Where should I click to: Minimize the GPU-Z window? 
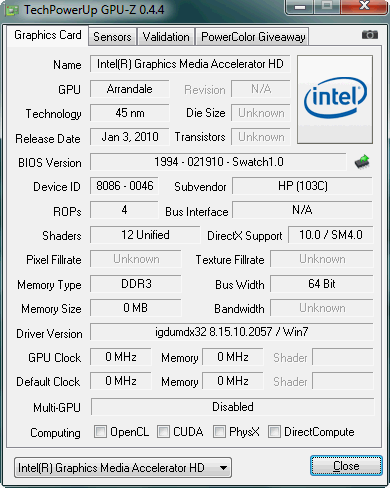[x=300, y=6]
